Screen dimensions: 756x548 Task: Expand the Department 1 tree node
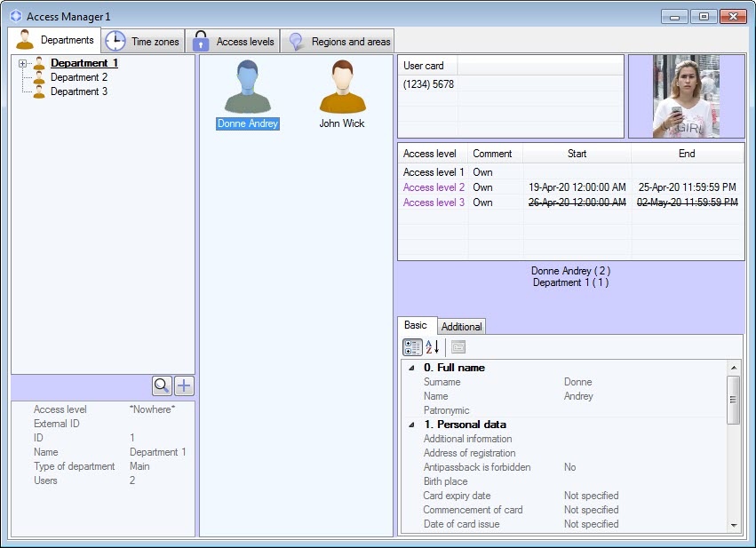23,64
